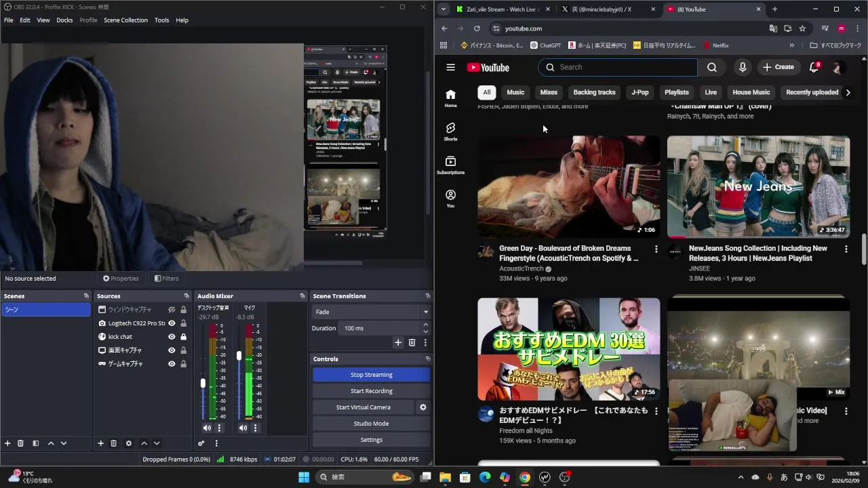
Task: Open scene filters icon in Scenes toolbar
Action: [x=35, y=443]
